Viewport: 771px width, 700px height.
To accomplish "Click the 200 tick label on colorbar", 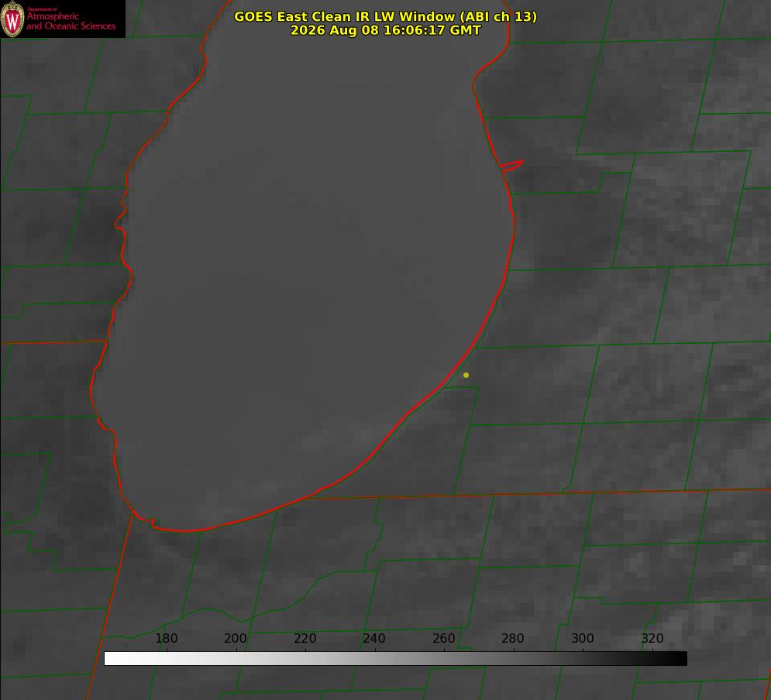I will 236,638.
